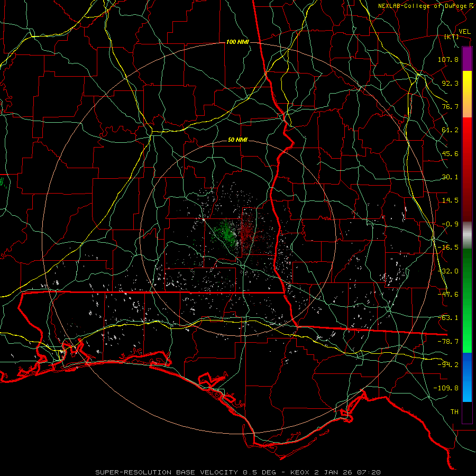Screen dimensions: 476x476
Task: Click the green inbound velocity echo cluster
Action: pyautogui.click(x=225, y=232)
